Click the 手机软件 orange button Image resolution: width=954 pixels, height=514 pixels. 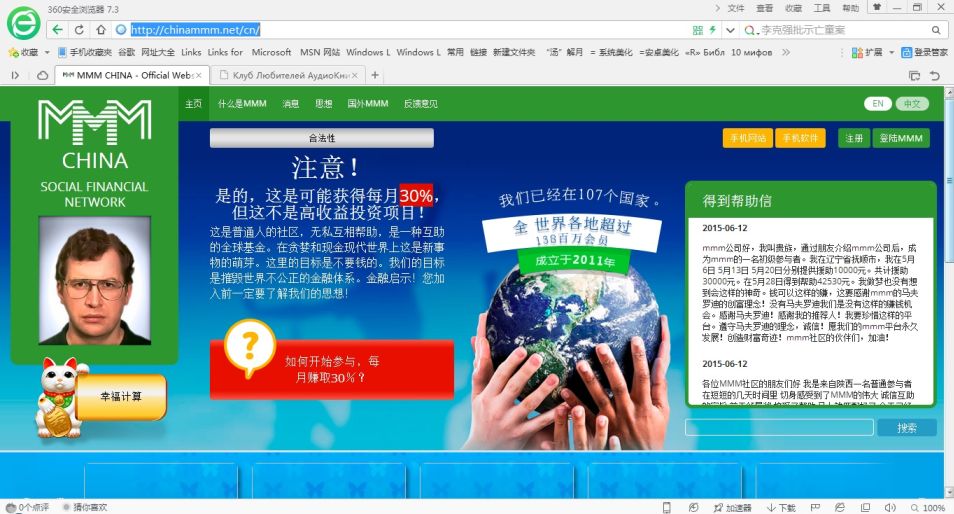click(x=800, y=138)
